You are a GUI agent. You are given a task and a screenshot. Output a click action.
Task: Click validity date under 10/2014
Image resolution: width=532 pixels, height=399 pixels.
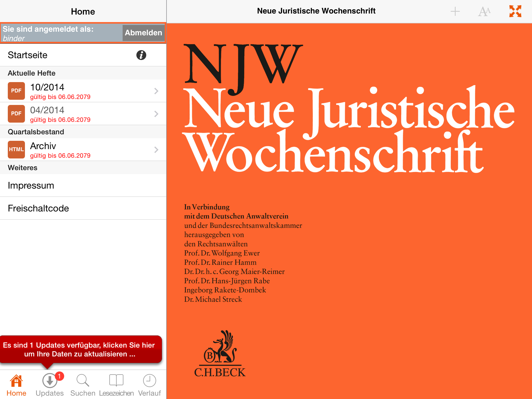60,97
